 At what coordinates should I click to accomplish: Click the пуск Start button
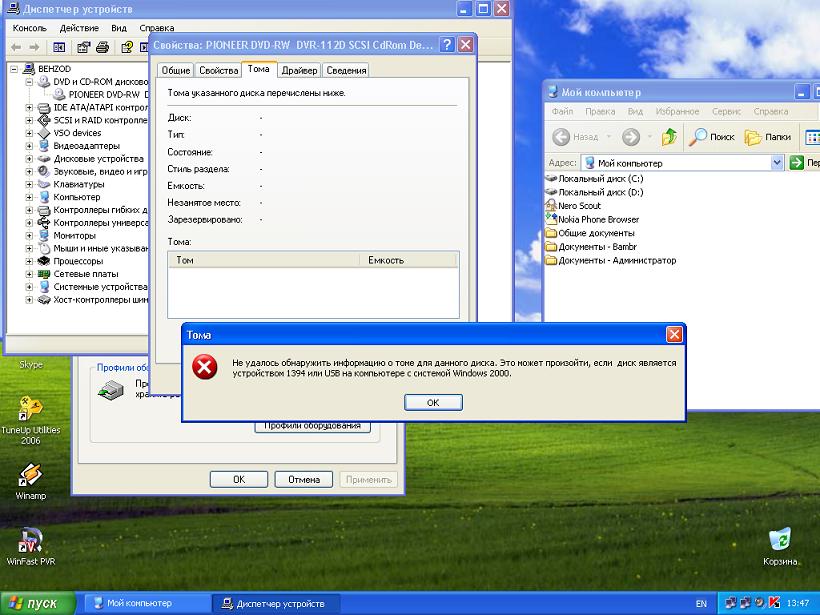tap(38, 603)
